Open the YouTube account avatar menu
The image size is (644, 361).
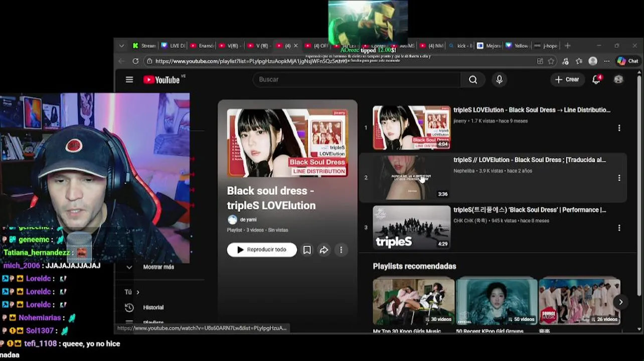[618, 80]
